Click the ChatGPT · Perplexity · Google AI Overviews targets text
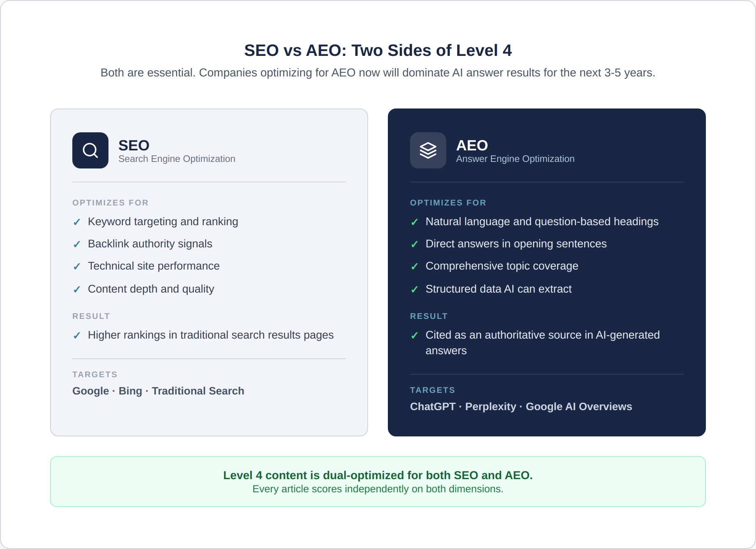756x549 pixels. (521, 406)
